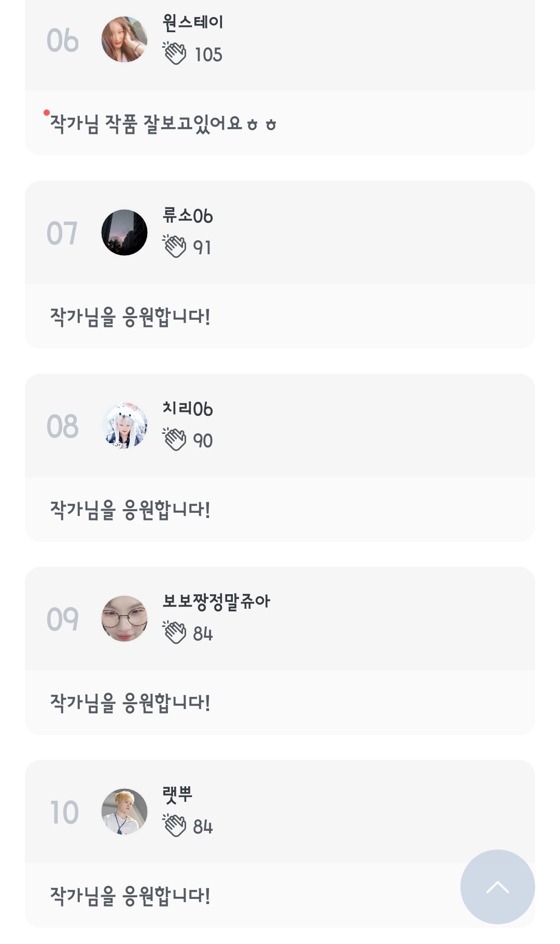This screenshot has width=560, height=944.
Task: Open 원스테이's profile picture
Action: coord(124,39)
